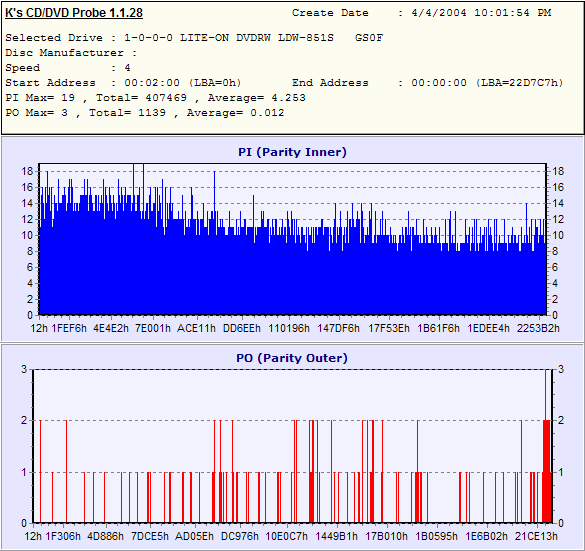Image resolution: width=585 pixels, height=551 pixels.
Task: Click the 2253B2h label on PI axis
Action: coord(538,328)
